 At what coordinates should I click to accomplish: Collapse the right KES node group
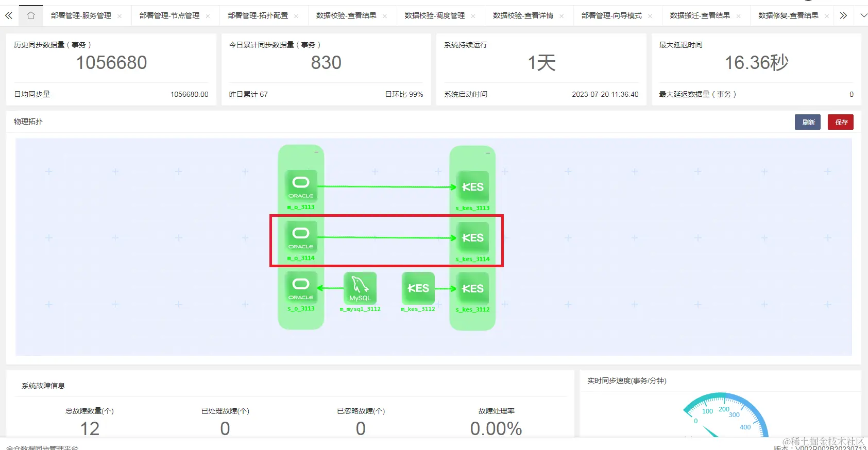(x=488, y=153)
